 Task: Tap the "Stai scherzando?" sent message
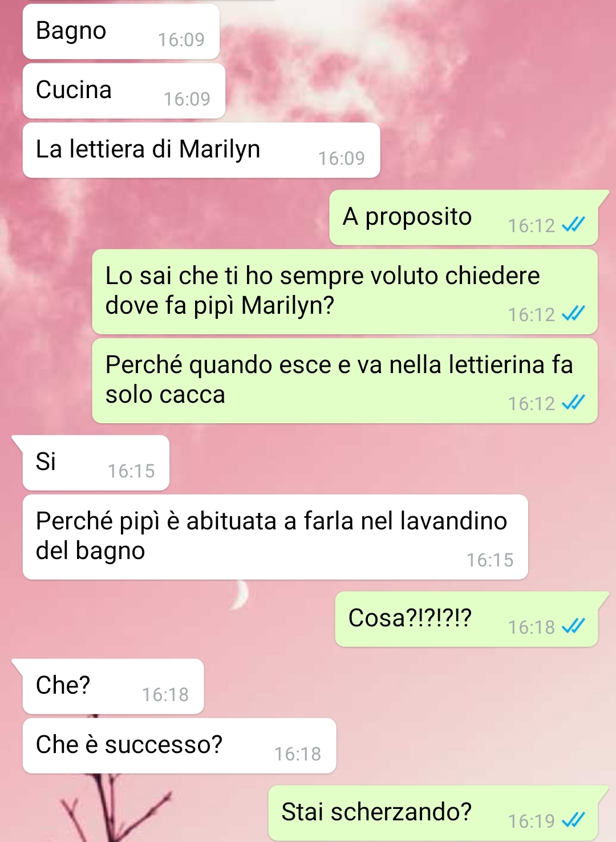[x=433, y=813]
